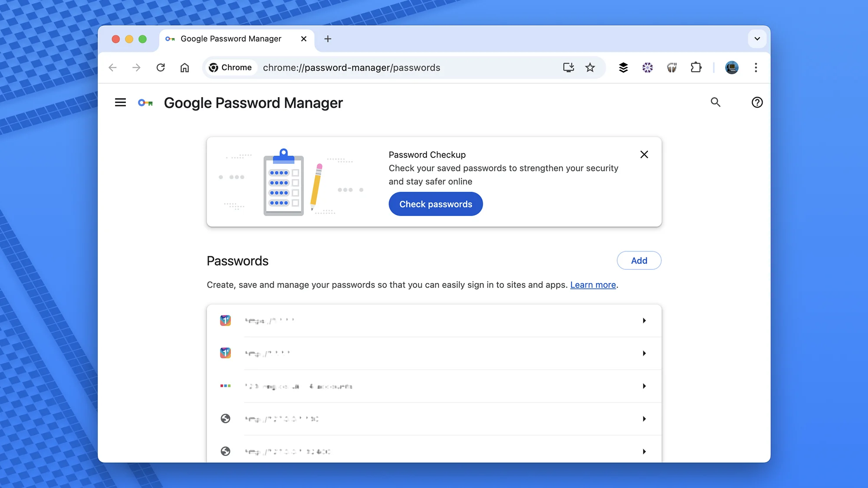The height and width of the screenshot is (488, 868).
Task: Open the Learn more link
Action: tap(593, 285)
